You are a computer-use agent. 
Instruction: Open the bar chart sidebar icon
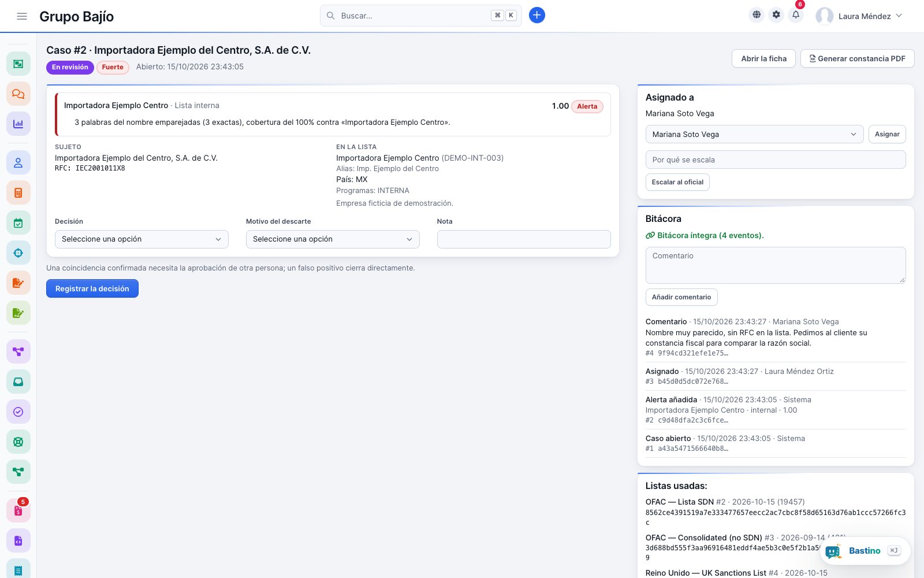(18, 124)
